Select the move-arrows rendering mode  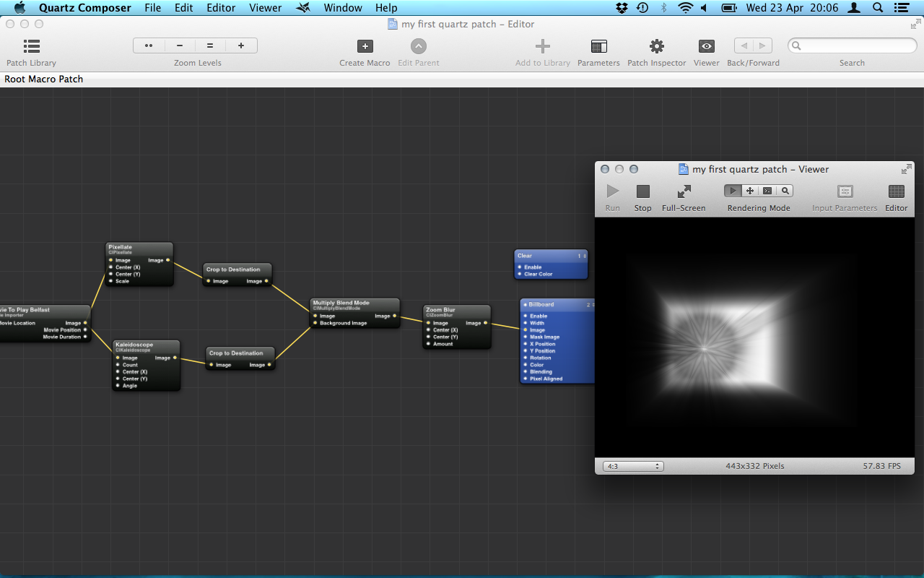[x=750, y=191]
